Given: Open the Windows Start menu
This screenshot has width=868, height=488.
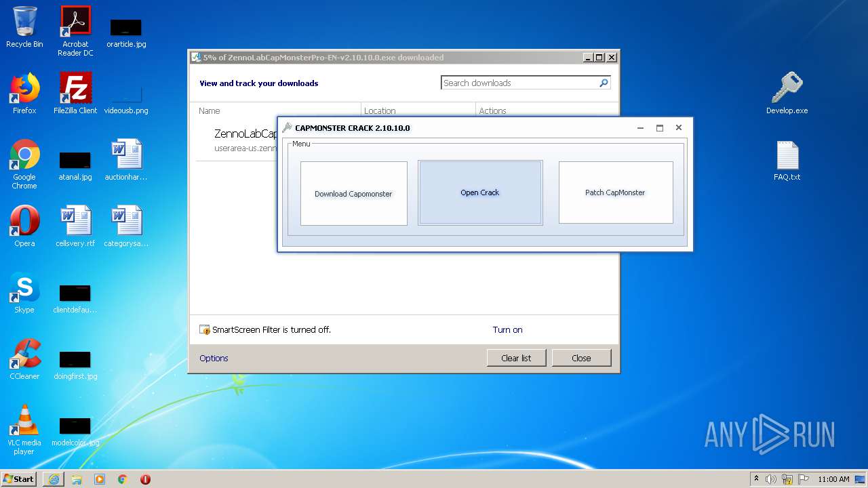Looking at the screenshot, I should pos(19,479).
